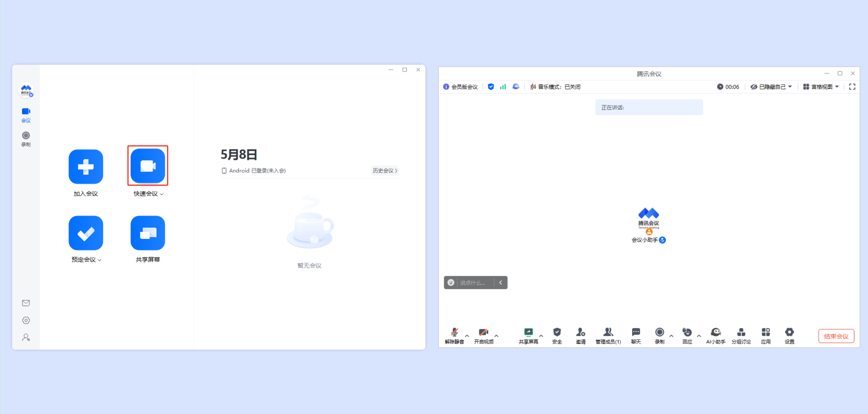Expand the 快速会议 dropdown arrow
This screenshot has height=414, width=868.
(x=163, y=194)
